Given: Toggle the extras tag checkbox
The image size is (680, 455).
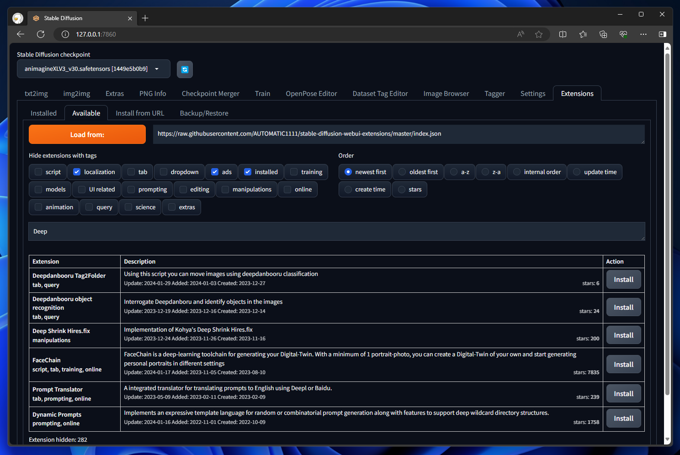Looking at the screenshot, I should pyautogui.click(x=171, y=207).
